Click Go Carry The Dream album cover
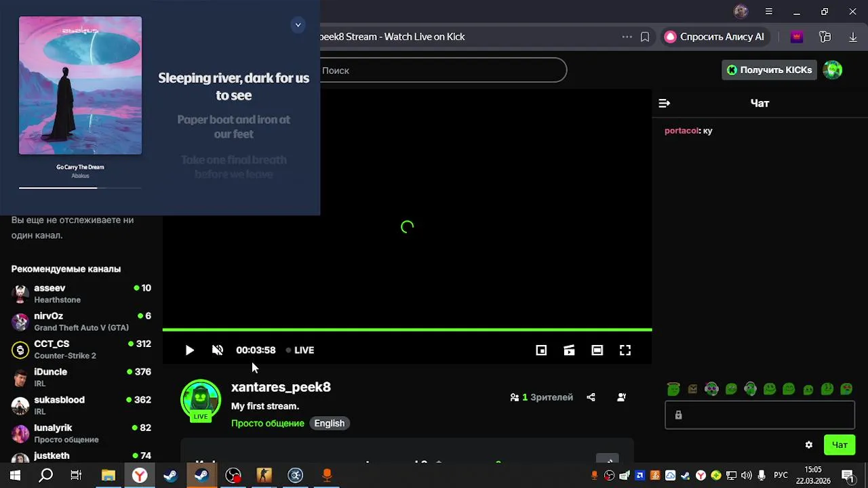Viewport: 868px width, 488px height. click(80, 85)
